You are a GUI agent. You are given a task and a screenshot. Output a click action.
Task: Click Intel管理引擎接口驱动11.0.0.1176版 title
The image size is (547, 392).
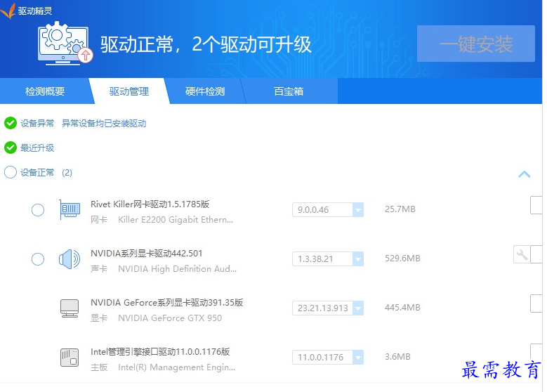tap(160, 352)
